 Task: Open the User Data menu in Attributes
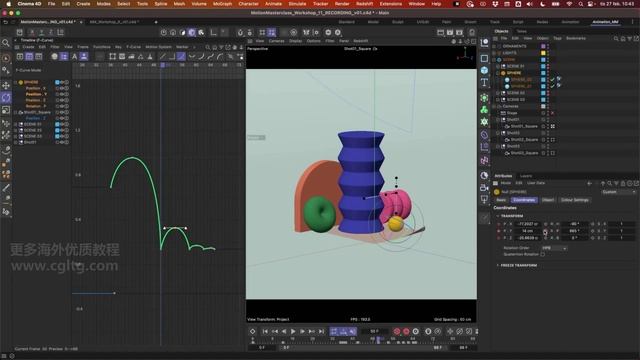[x=536, y=183]
